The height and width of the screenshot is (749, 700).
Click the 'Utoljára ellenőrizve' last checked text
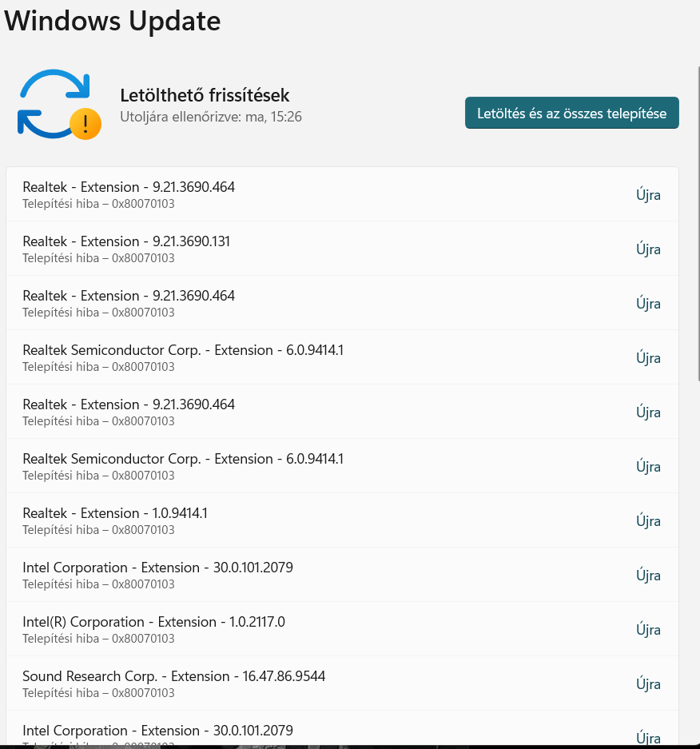[211, 117]
